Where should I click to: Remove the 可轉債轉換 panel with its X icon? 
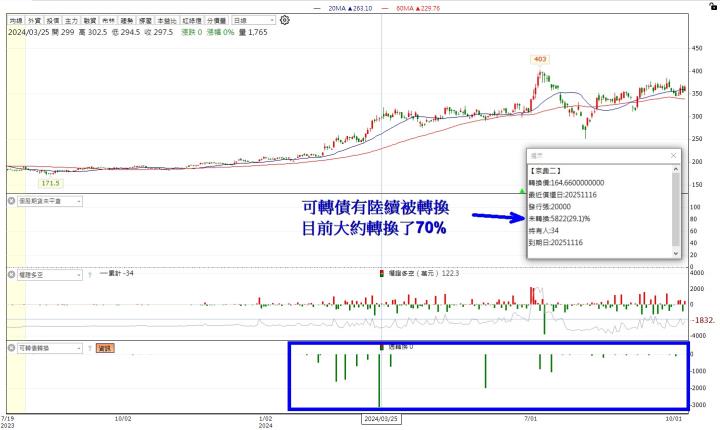(x=11, y=348)
